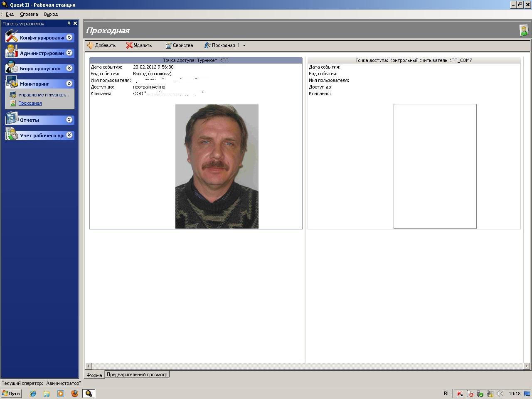Launch Firefox from the taskbar
The image size is (532, 399).
pyautogui.click(x=75, y=393)
